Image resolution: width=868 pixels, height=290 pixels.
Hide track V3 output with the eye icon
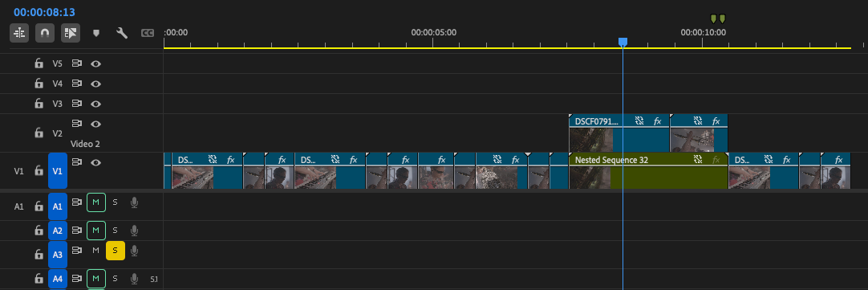[95, 104]
